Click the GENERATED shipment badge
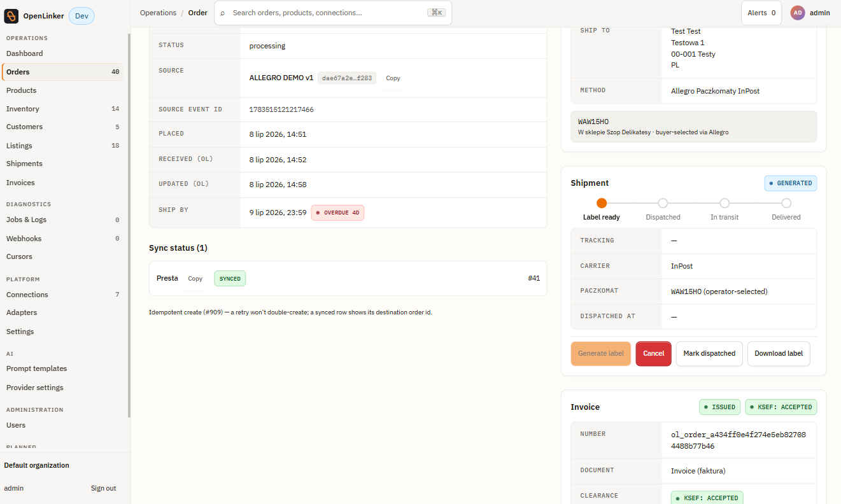 click(x=791, y=183)
